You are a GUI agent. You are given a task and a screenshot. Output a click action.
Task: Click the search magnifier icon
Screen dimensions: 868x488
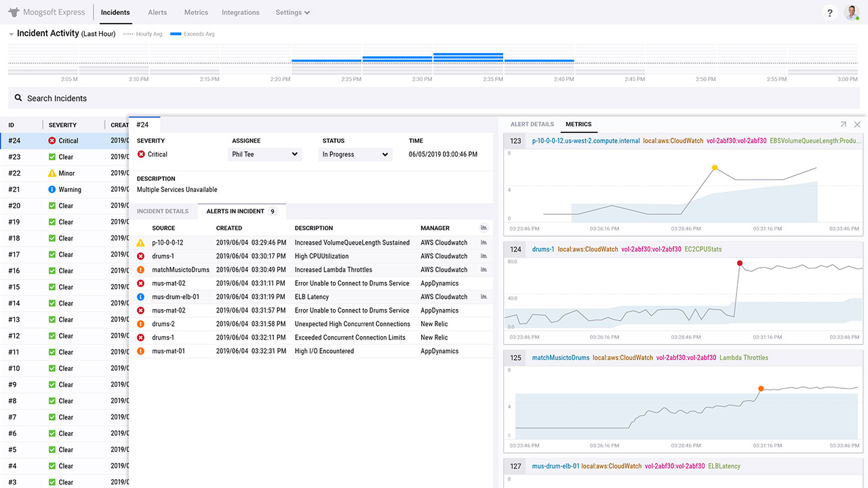coord(18,98)
